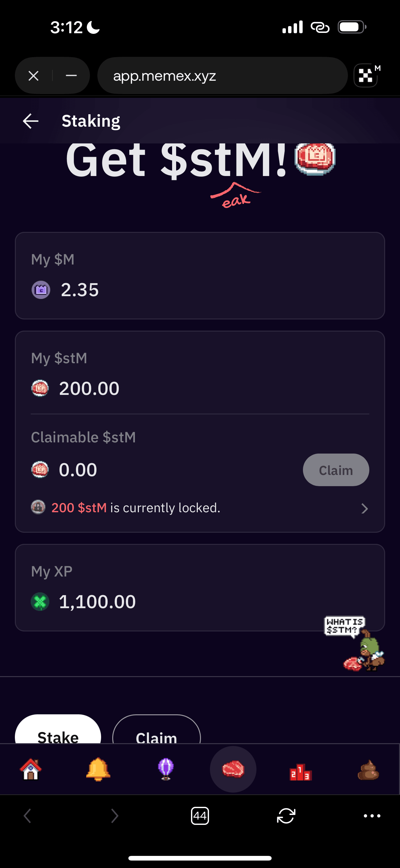
Task: Reload the page with refresh icon
Action: click(286, 816)
